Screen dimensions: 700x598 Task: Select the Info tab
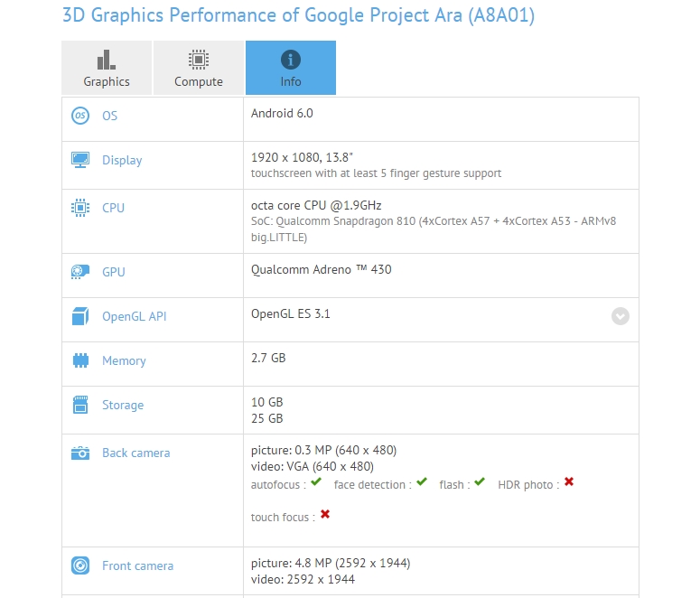[291, 68]
